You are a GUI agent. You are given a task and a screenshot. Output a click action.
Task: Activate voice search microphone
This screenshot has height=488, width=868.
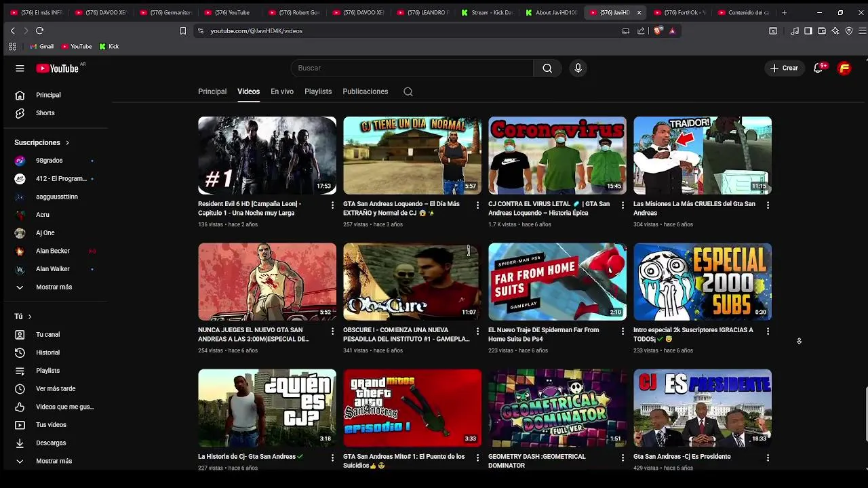578,68
